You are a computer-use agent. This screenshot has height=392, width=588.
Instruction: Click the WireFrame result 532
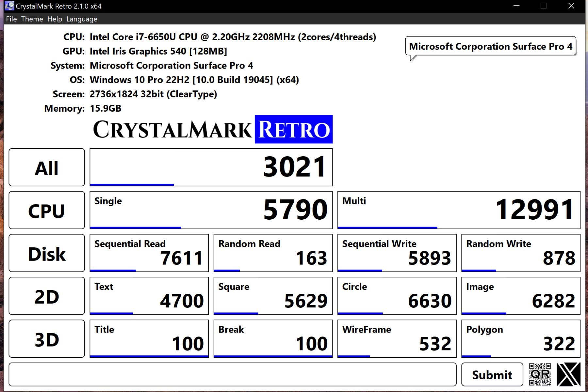point(397,338)
